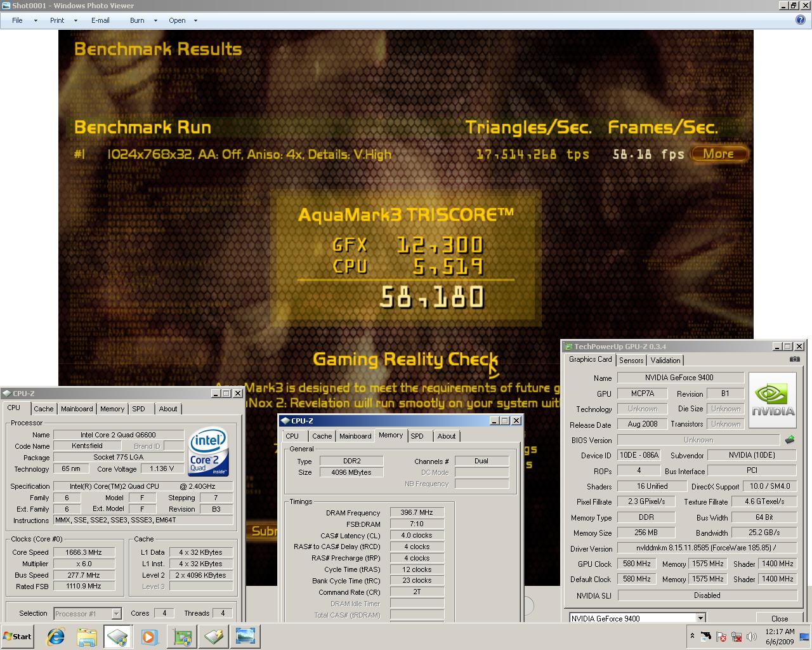Screen dimensions: 812x650
Task: Click the Bandwidth value 25.2 GB/s
Action: (x=764, y=533)
